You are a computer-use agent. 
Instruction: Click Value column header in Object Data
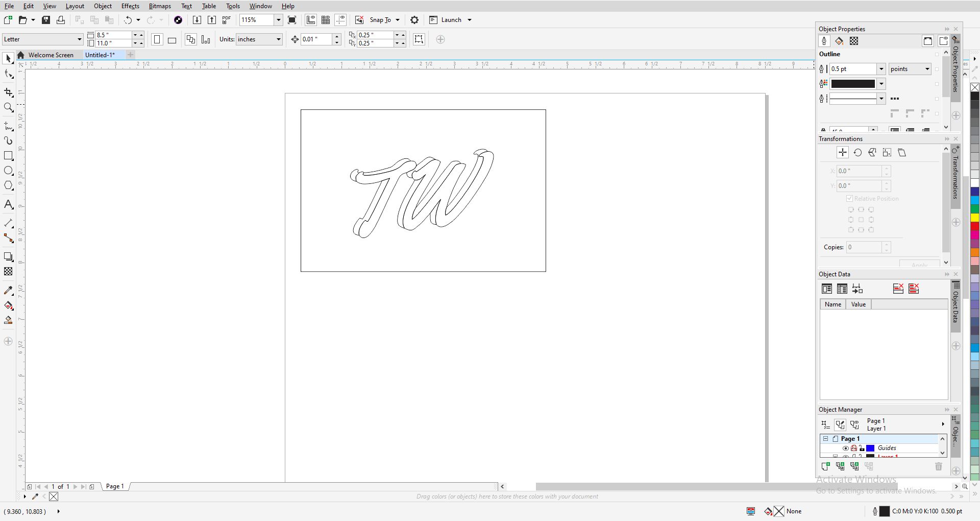(x=859, y=304)
